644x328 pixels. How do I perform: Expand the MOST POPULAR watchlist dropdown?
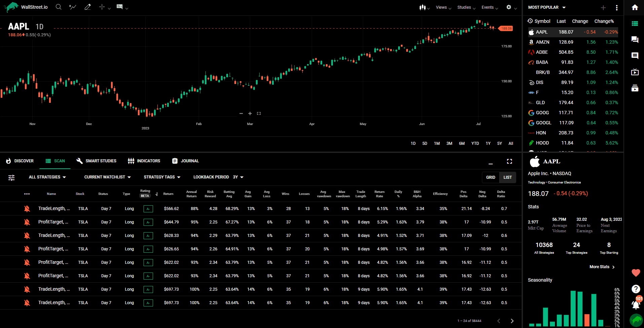tap(547, 7)
